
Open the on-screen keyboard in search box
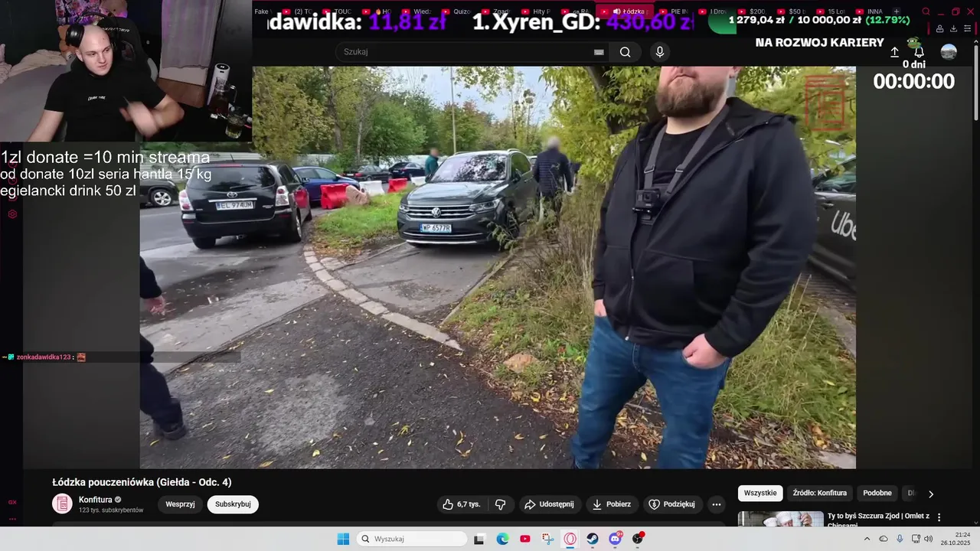tap(599, 52)
